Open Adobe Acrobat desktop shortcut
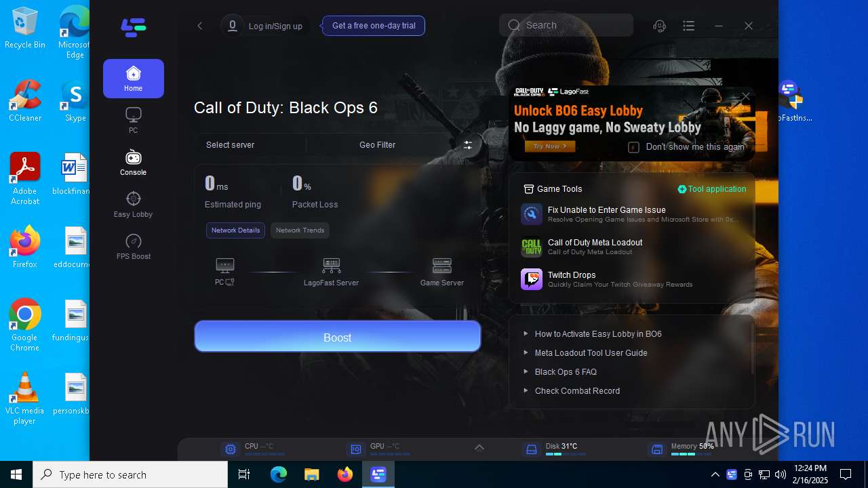This screenshot has width=868, height=488. pyautogui.click(x=25, y=179)
